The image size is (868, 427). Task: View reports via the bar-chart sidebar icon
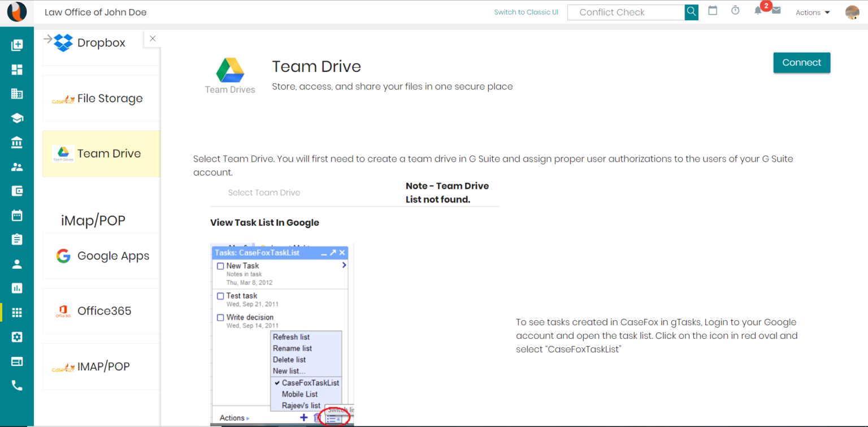16,288
